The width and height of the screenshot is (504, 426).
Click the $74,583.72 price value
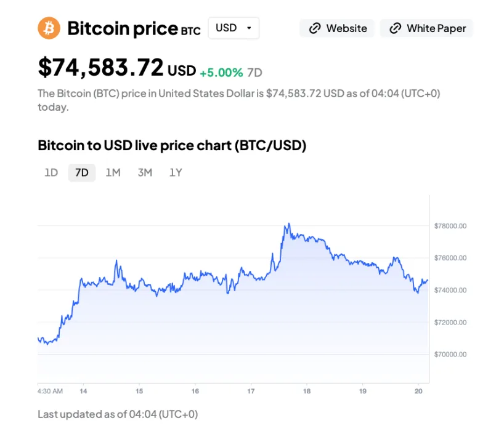(x=101, y=68)
